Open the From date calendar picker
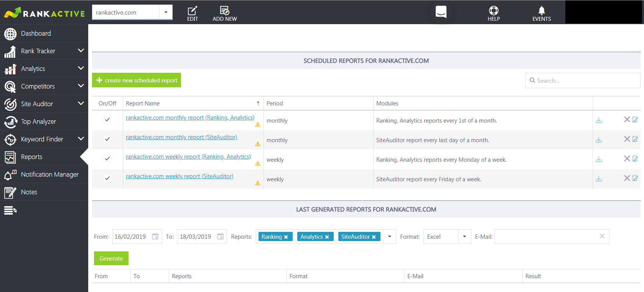This screenshot has height=292, width=644. pos(155,236)
